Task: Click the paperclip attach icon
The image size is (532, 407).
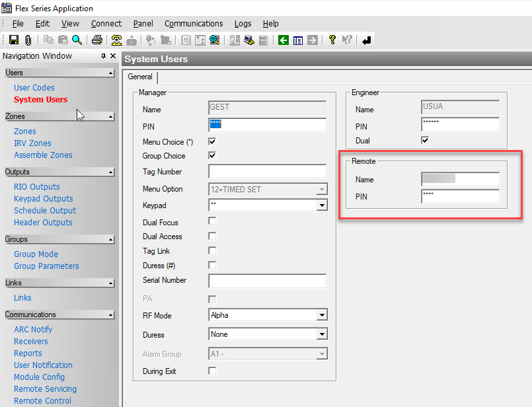Action: (x=28, y=40)
